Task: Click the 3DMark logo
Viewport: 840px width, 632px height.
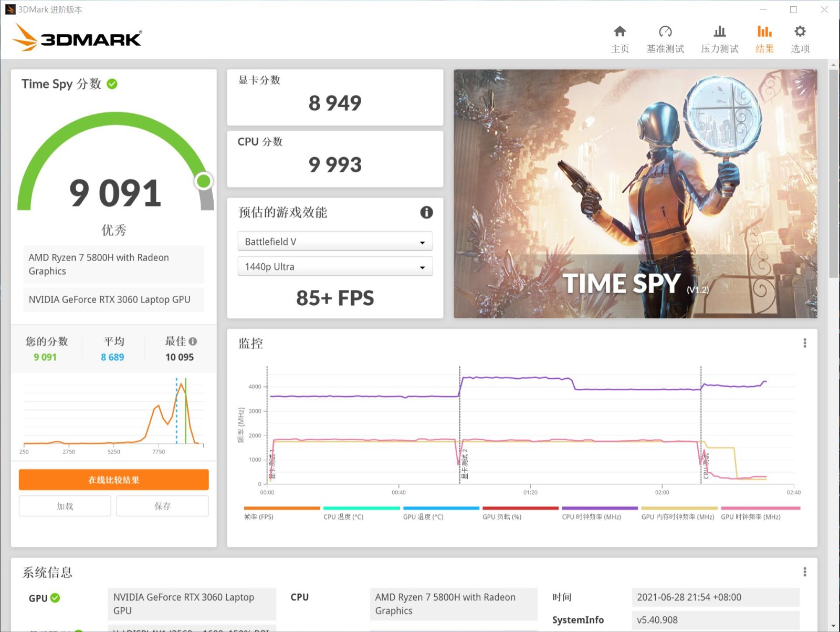Action: [77, 38]
